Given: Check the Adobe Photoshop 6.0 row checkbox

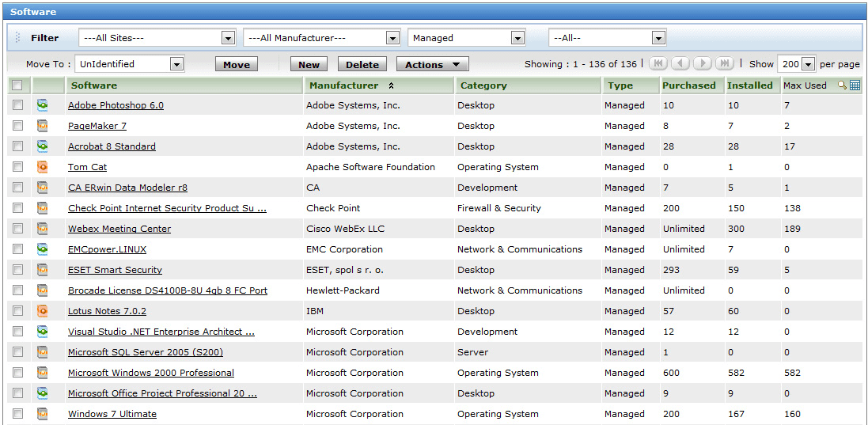Looking at the screenshot, I should 17,105.
